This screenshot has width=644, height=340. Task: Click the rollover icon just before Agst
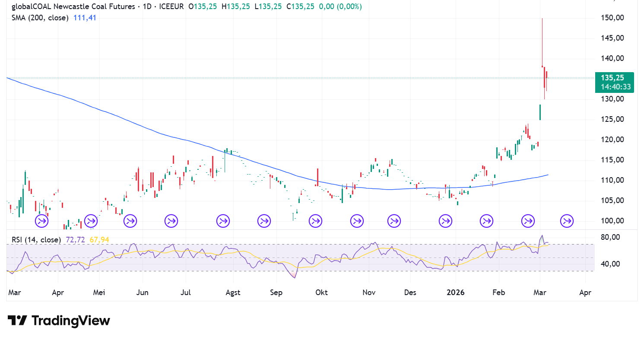[x=223, y=222]
